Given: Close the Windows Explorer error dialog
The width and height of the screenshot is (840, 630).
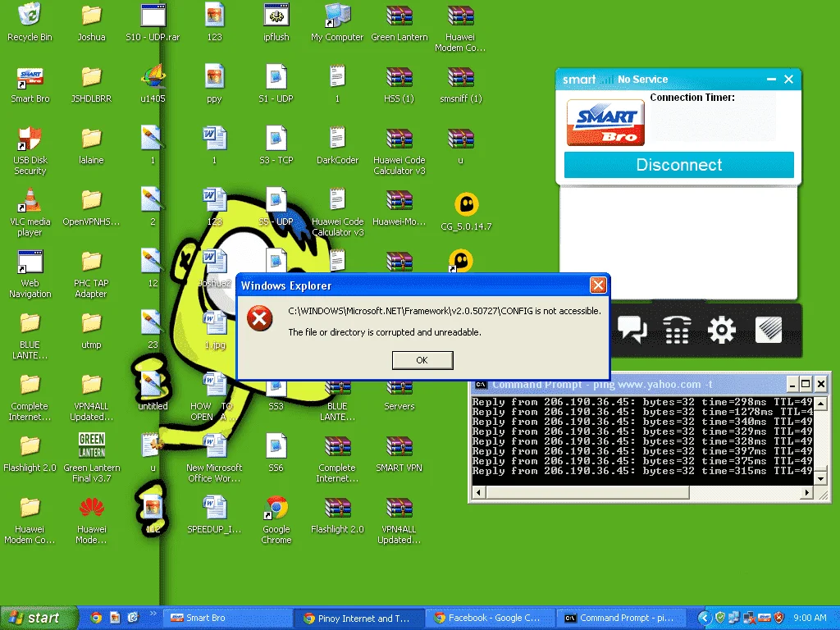Looking at the screenshot, I should [x=598, y=285].
